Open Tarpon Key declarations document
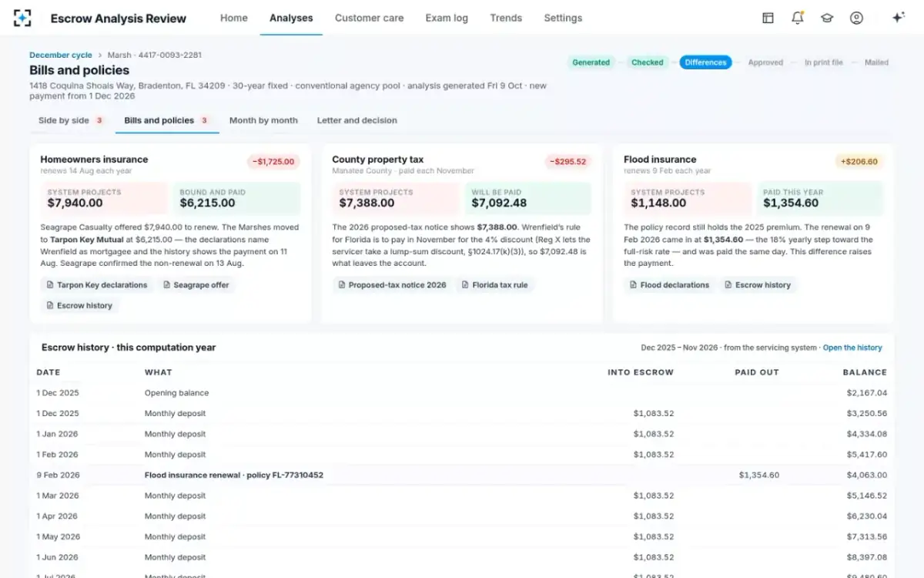Image resolution: width=924 pixels, height=578 pixels. coord(95,285)
